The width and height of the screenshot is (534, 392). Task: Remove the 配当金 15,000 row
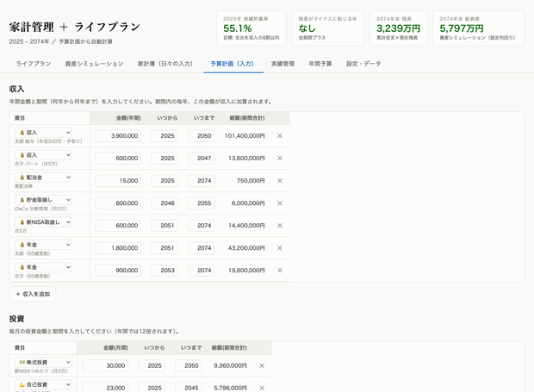[280, 181]
